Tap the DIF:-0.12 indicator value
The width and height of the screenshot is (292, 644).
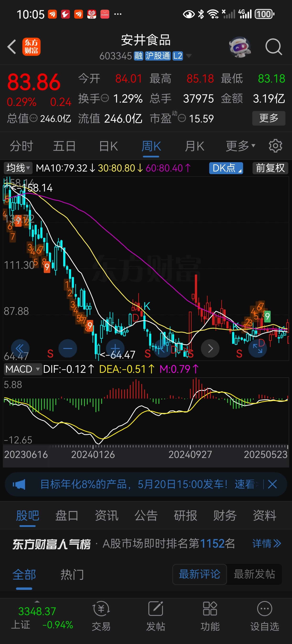pos(64,369)
